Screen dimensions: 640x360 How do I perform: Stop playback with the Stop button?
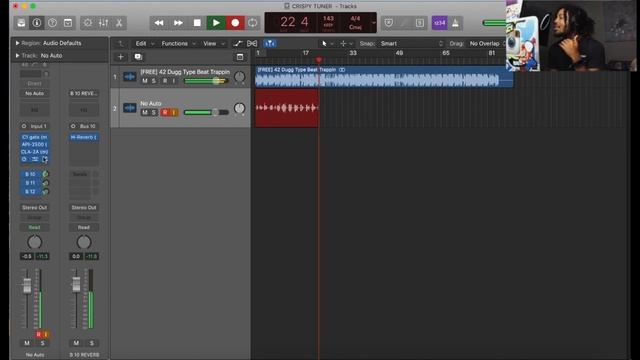pos(197,23)
